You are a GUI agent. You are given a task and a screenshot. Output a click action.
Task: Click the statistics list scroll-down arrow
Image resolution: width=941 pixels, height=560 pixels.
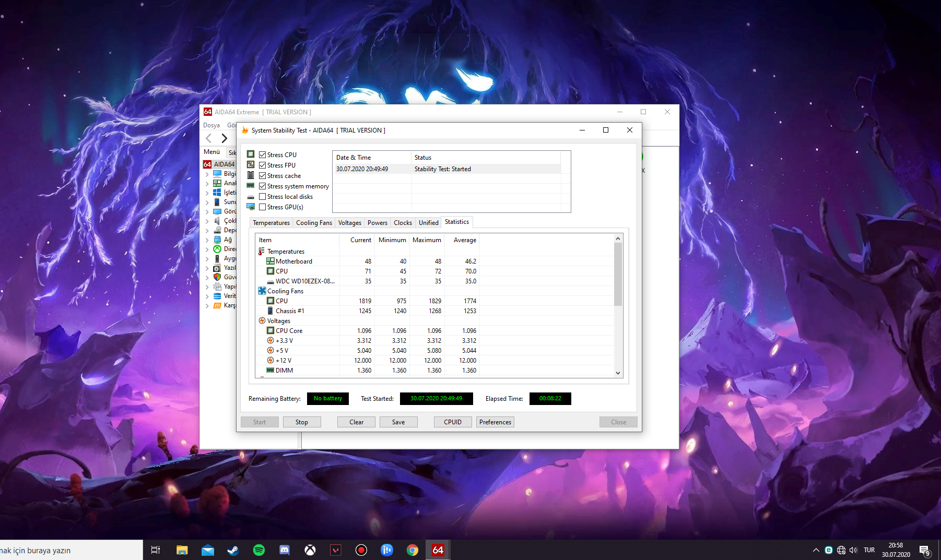pyautogui.click(x=618, y=373)
